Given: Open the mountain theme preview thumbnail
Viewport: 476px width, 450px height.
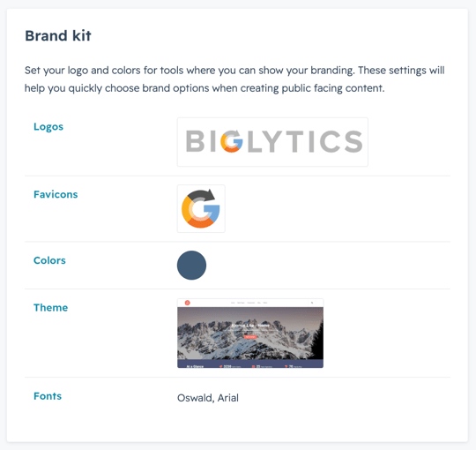Looking at the screenshot, I should (250, 334).
